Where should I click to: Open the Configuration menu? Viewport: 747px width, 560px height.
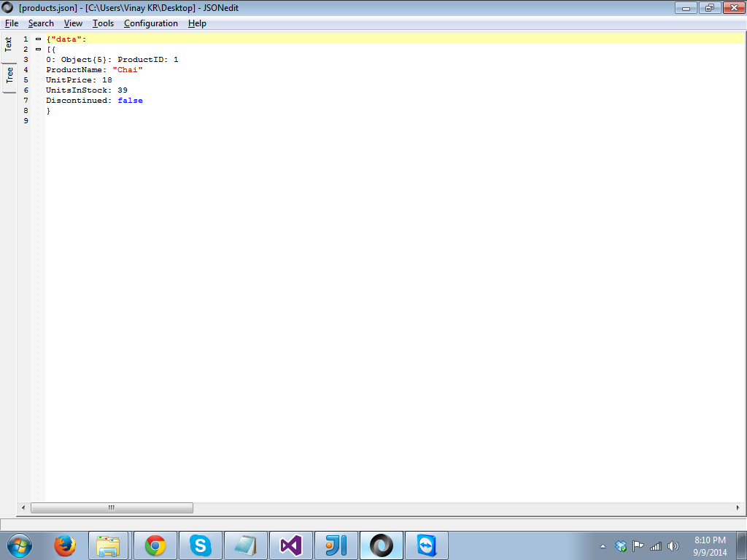(x=150, y=23)
